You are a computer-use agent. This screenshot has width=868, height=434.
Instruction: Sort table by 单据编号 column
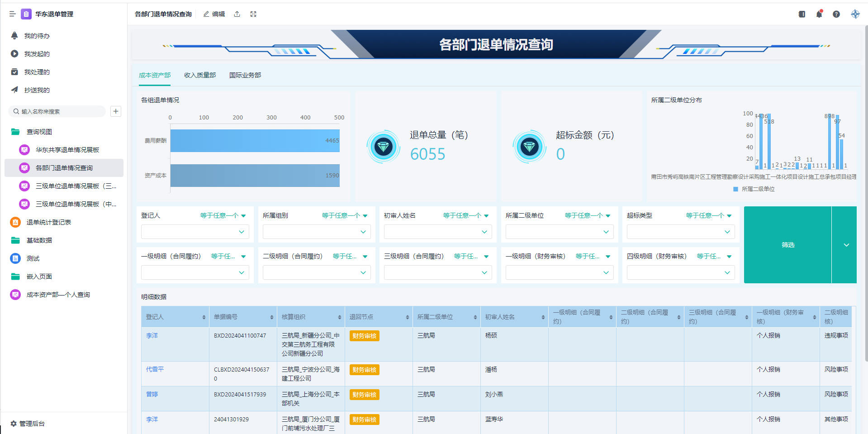pos(271,317)
